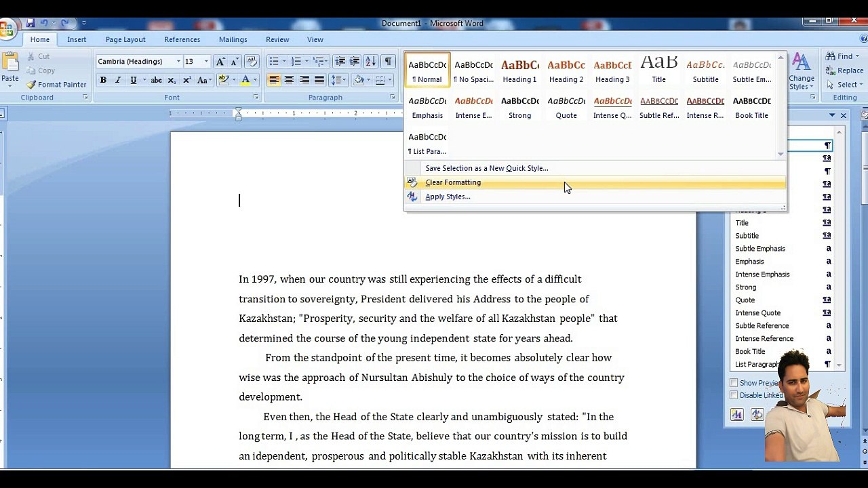This screenshot has height=488, width=868.
Task: Toggle Align Text Left
Action: tap(274, 80)
